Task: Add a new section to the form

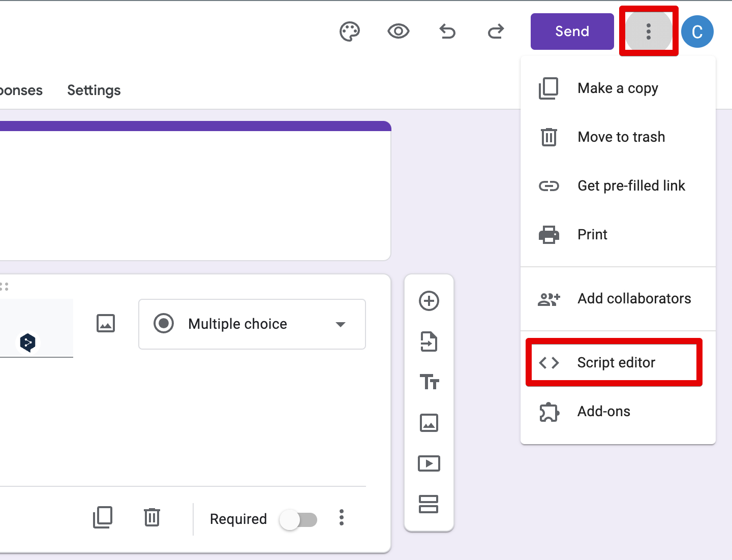Action: point(429,504)
